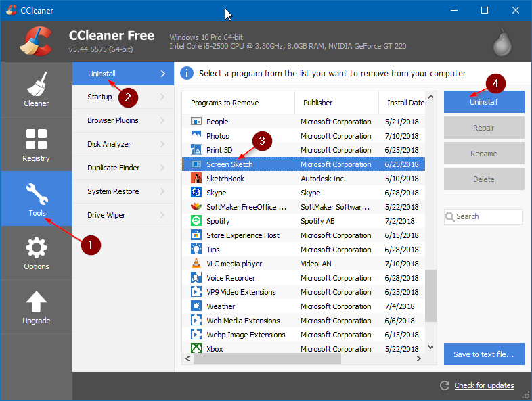Viewport: 532px width, 401px height.
Task: Click the Print 3D app icon
Action: 196,150
